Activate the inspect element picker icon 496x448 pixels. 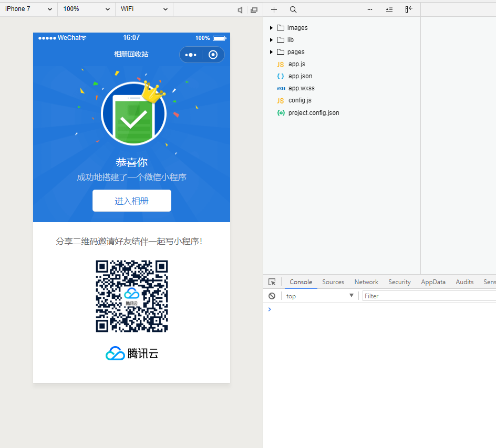click(x=272, y=282)
